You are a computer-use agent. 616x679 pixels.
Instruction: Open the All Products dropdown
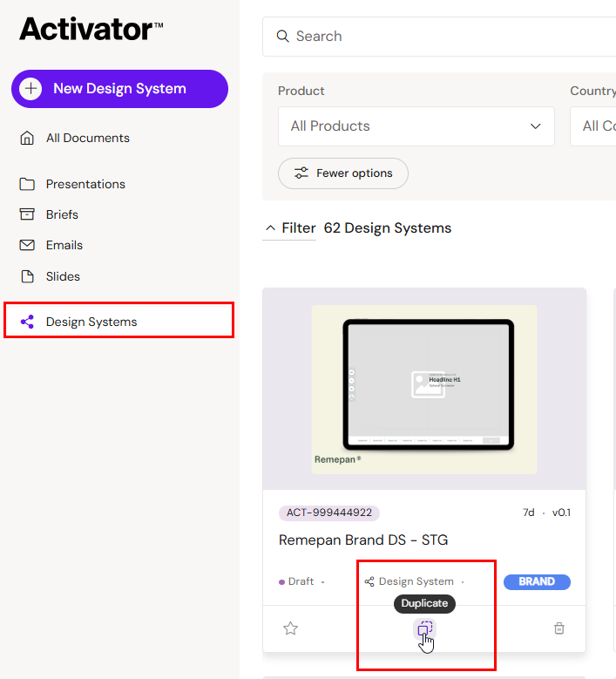point(416,126)
